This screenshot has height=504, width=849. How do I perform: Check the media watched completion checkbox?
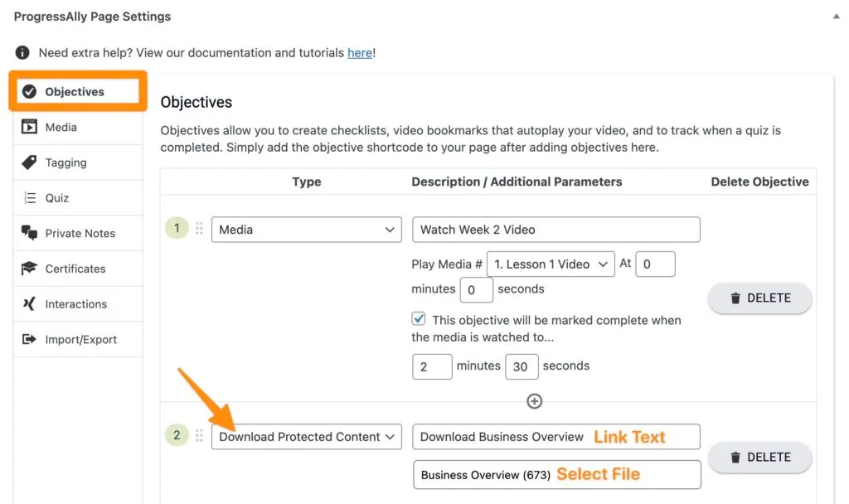pyautogui.click(x=419, y=318)
